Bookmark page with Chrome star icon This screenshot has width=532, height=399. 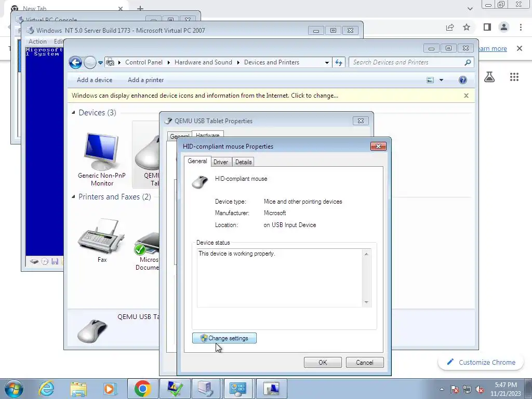pyautogui.click(x=467, y=27)
